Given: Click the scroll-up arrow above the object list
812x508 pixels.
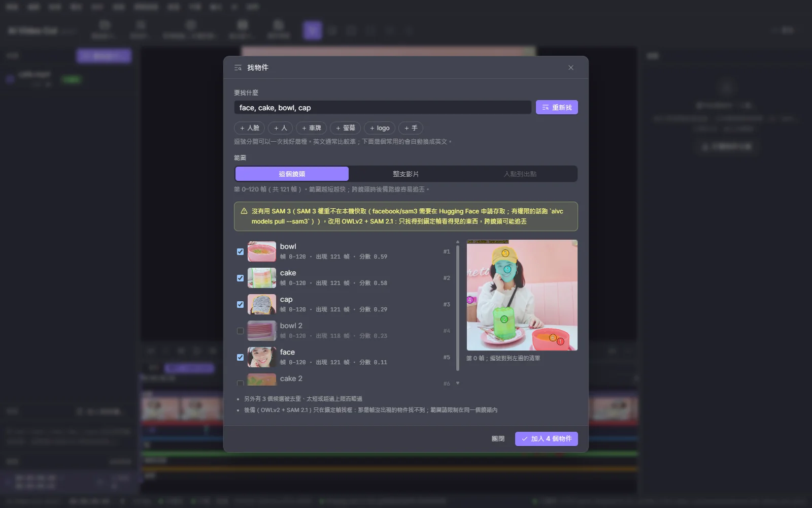Looking at the screenshot, I should click(x=458, y=242).
